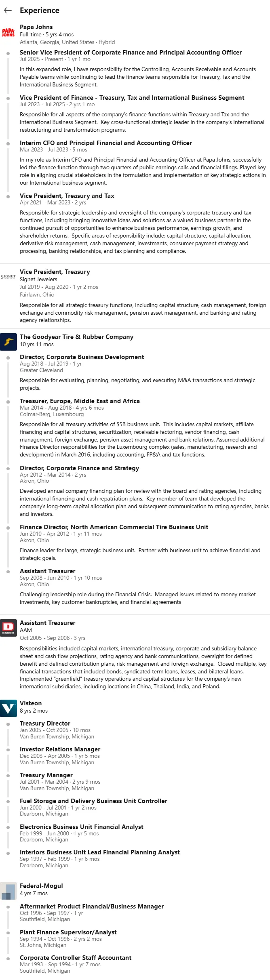
Task: Open the Signet Jewelers logo
Action: pyautogui.click(x=8, y=277)
